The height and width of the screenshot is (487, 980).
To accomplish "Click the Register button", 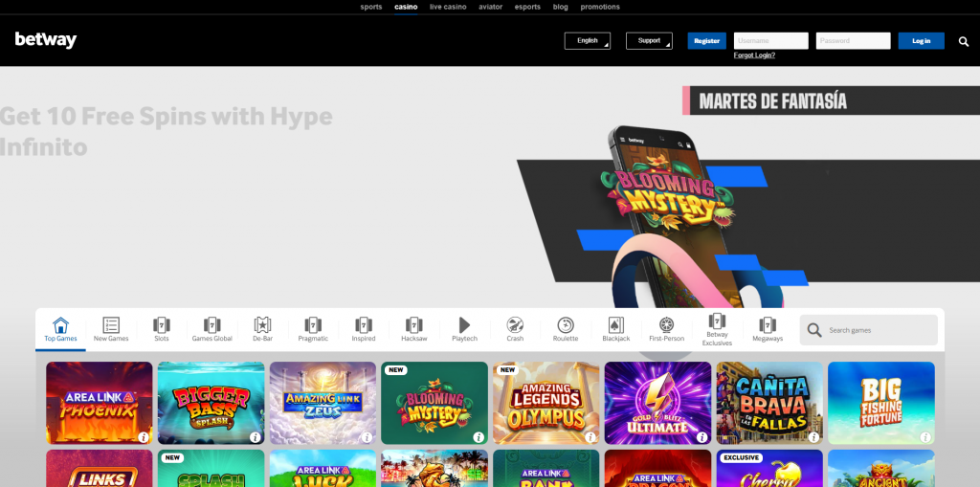I will point(707,40).
